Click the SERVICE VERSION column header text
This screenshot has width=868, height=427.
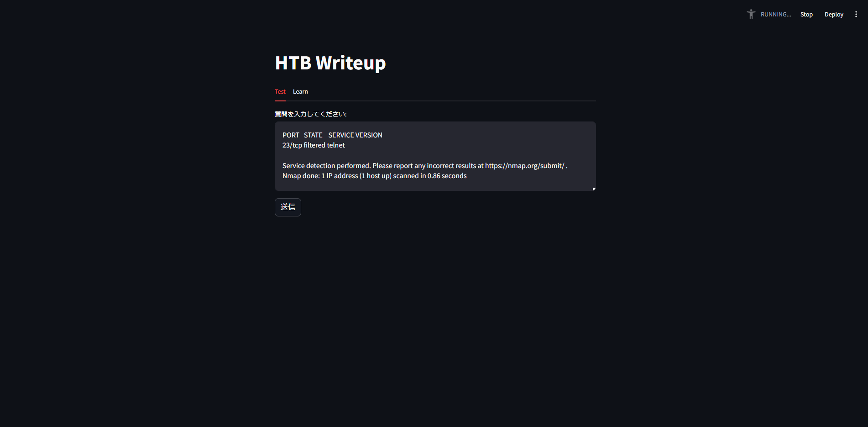click(355, 135)
